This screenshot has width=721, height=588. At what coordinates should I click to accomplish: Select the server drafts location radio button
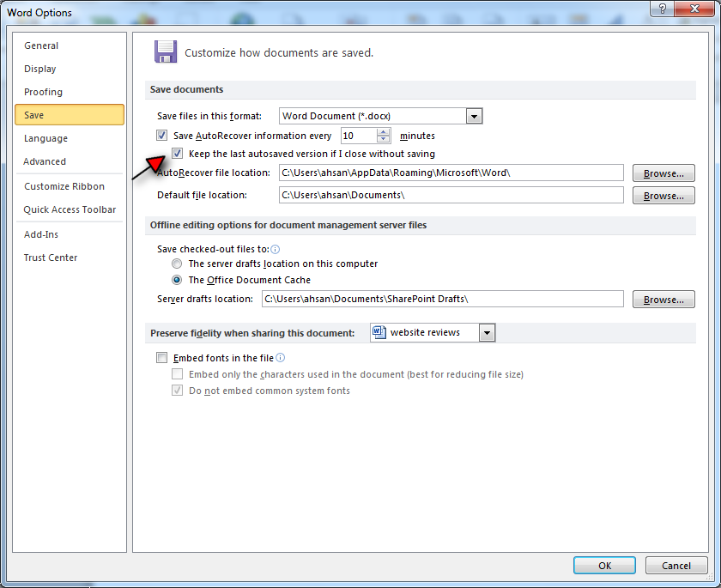pos(177,264)
